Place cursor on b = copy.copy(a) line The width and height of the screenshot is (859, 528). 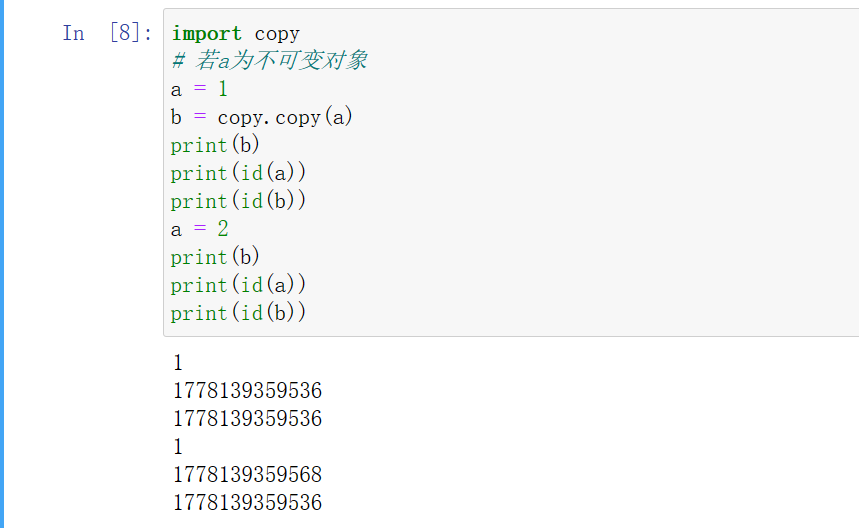point(262,117)
